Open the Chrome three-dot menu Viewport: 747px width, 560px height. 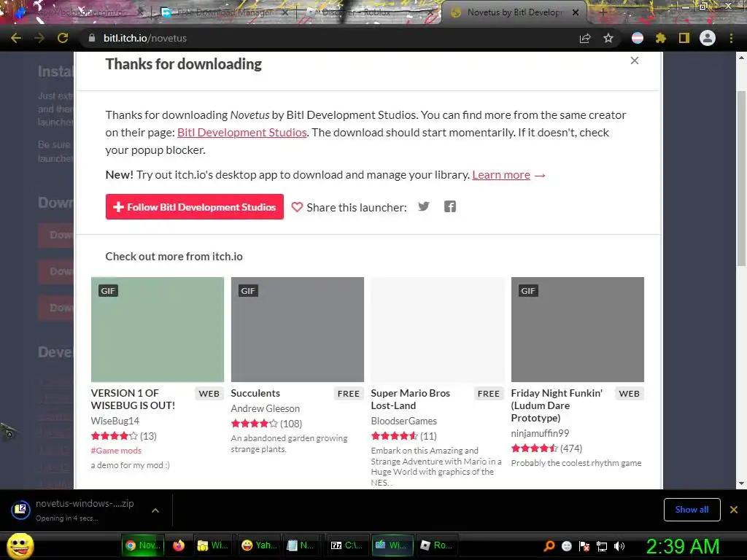[731, 38]
